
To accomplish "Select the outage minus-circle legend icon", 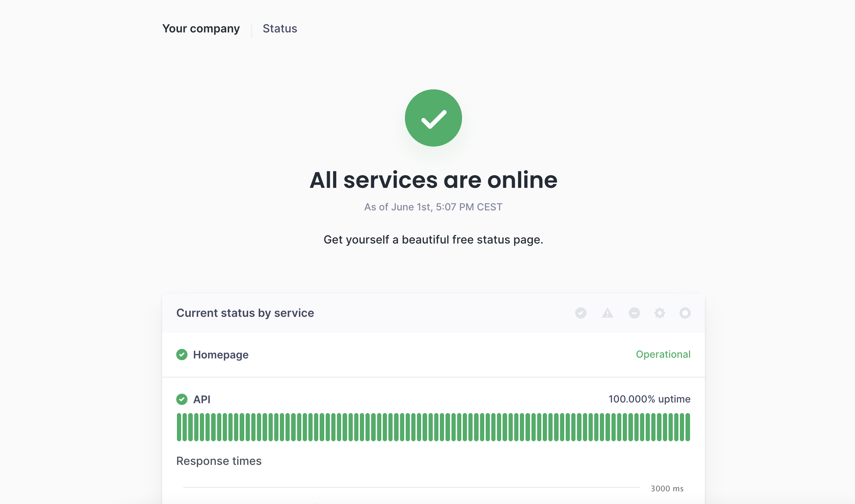I will [633, 313].
